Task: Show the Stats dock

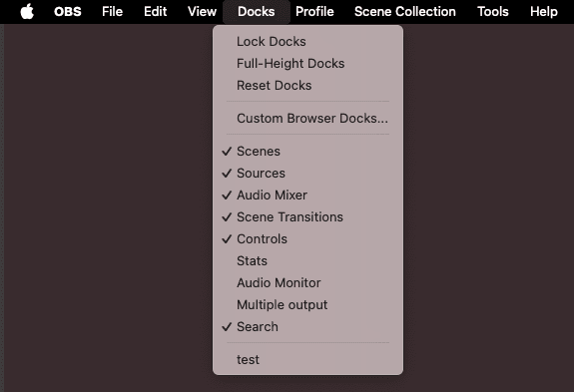Action: pos(307,260)
